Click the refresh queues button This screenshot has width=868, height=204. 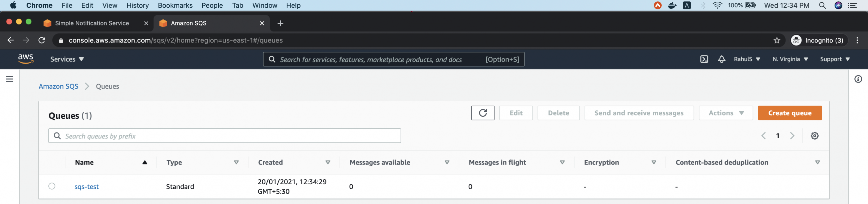tap(482, 113)
